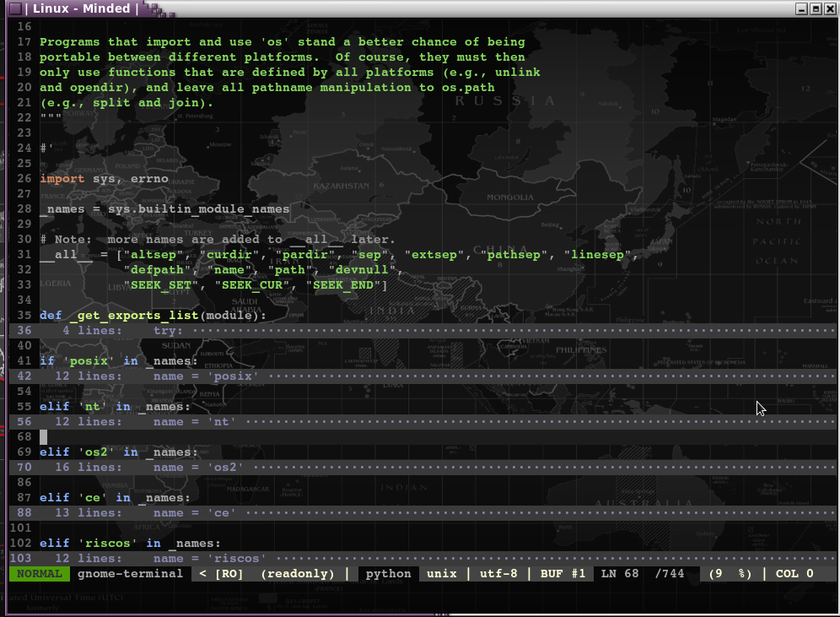Click the /744 total lines indicator

click(670, 574)
